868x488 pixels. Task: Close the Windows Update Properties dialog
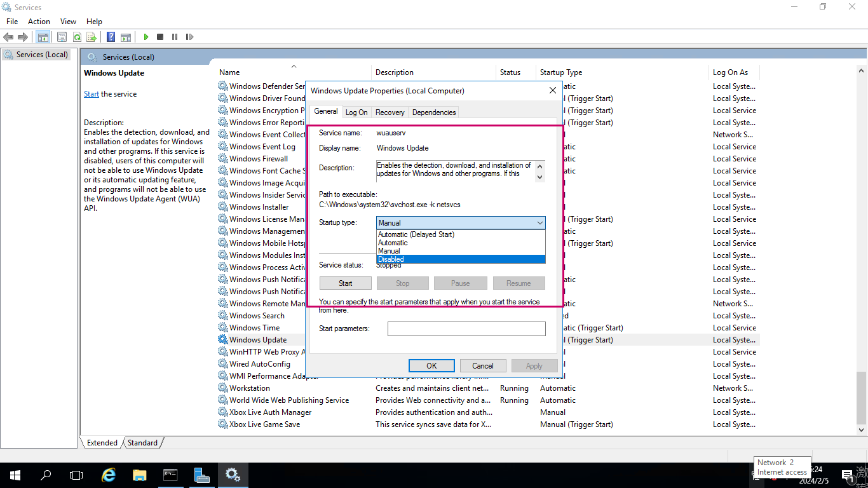tap(553, 91)
